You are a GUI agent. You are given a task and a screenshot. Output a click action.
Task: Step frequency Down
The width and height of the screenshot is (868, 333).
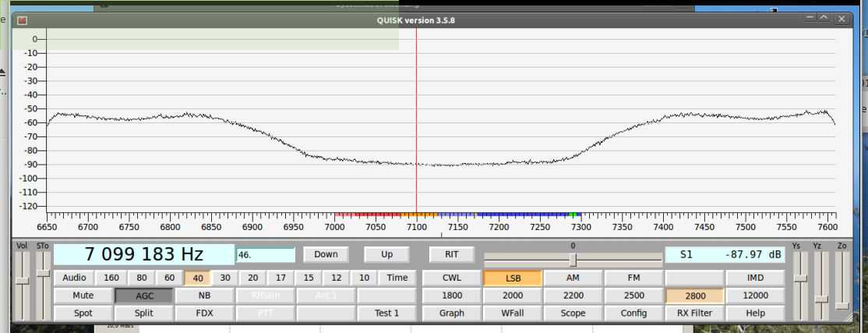[x=326, y=254]
